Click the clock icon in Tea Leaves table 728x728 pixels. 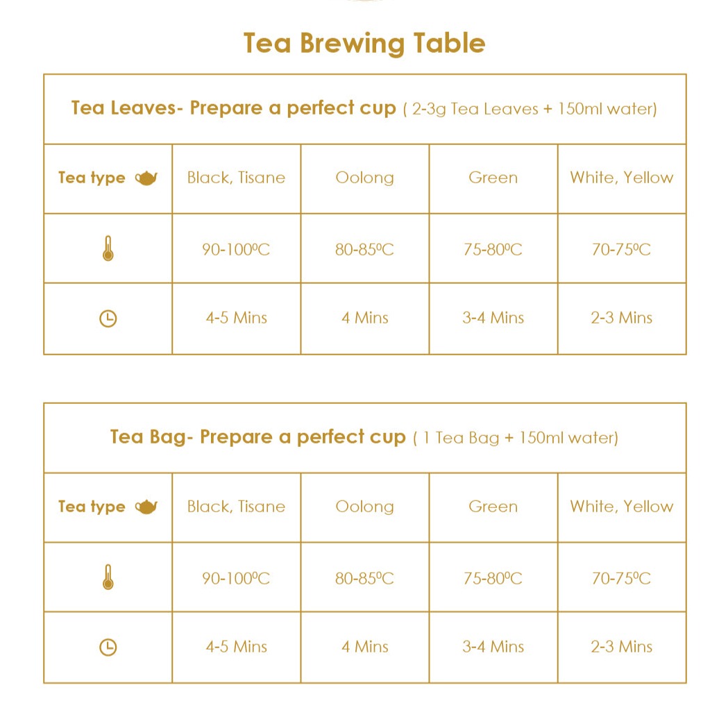pyautogui.click(x=108, y=319)
